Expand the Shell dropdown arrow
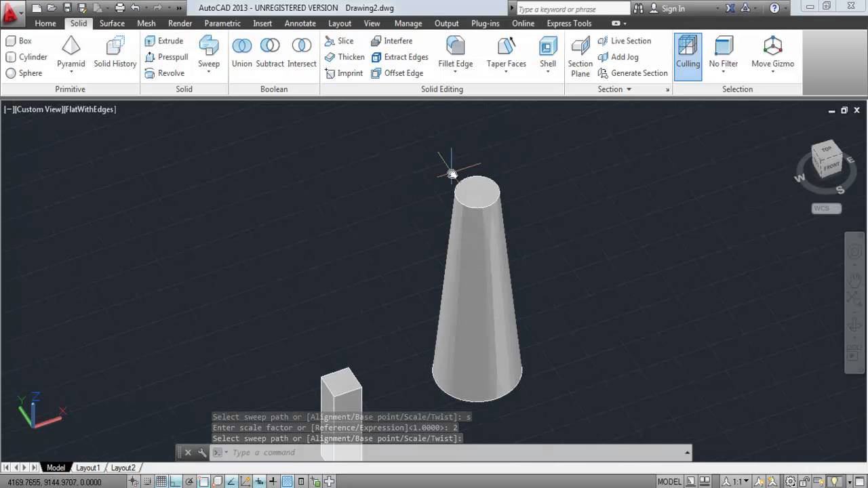 point(548,72)
